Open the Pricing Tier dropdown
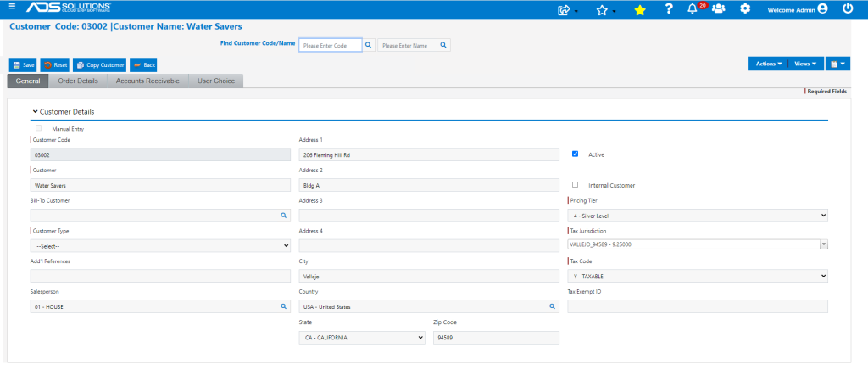 click(x=698, y=216)
